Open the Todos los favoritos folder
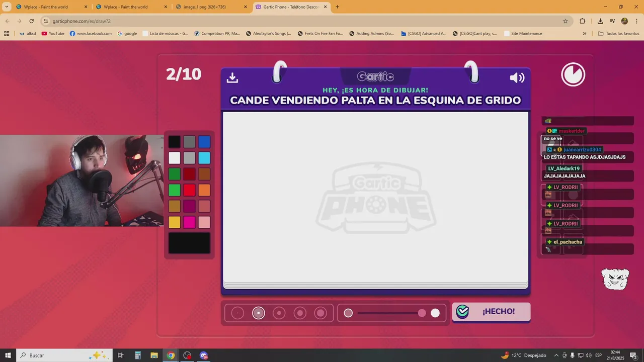Screen dimensions: 644x362 pyautogui.click(x=619, y=34)
